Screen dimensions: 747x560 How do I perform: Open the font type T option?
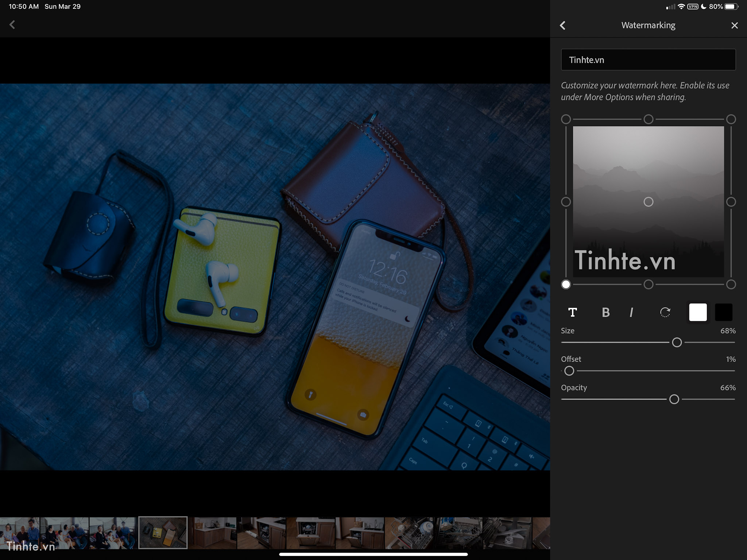pos(573,312)
